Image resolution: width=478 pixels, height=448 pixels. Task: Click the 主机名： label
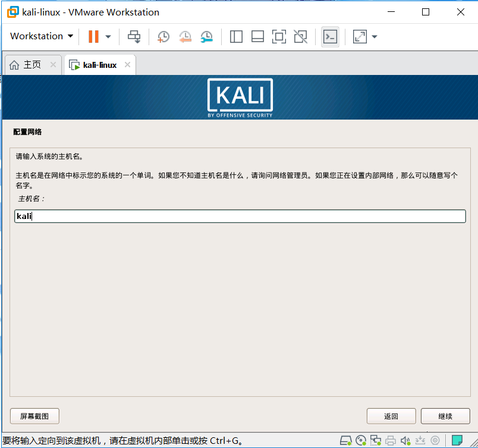32,199
